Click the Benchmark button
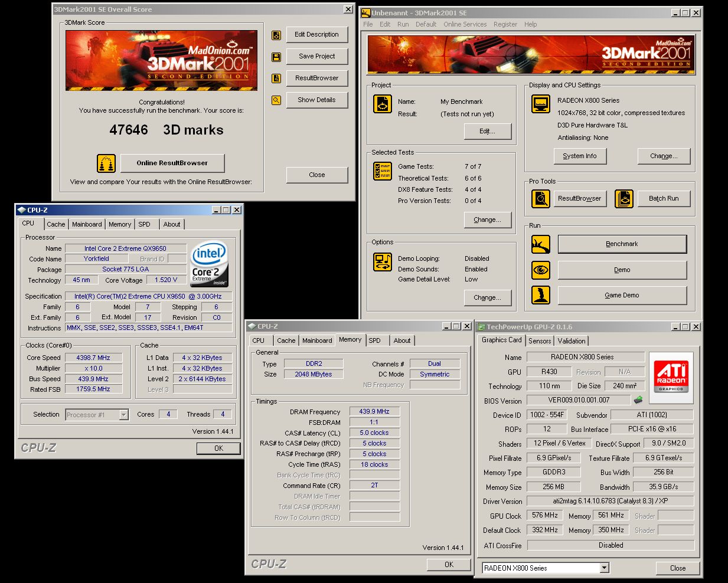This screenshot has height=583, width=728. coord(622,244)
